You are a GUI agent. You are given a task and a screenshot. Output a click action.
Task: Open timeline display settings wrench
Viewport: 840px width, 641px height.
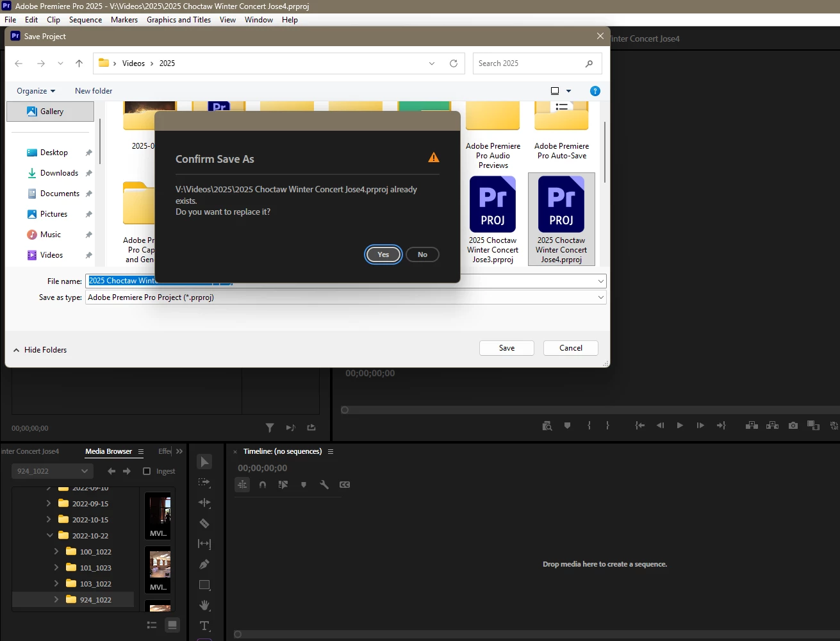coord(324,485)
